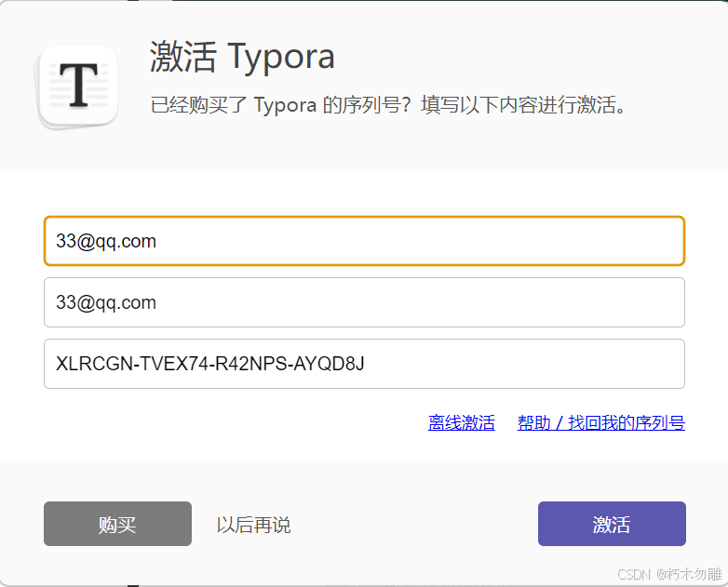Click blank area right of second email text

pos(419,302)
